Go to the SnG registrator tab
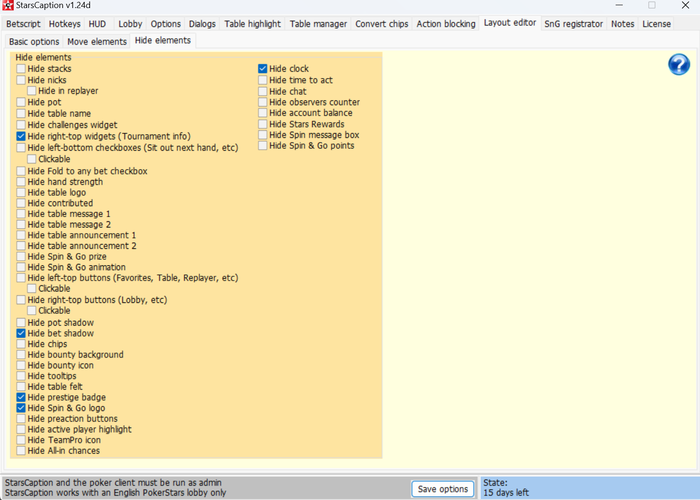This screenshot has height=500, width=700. click(x=573, y=23)
